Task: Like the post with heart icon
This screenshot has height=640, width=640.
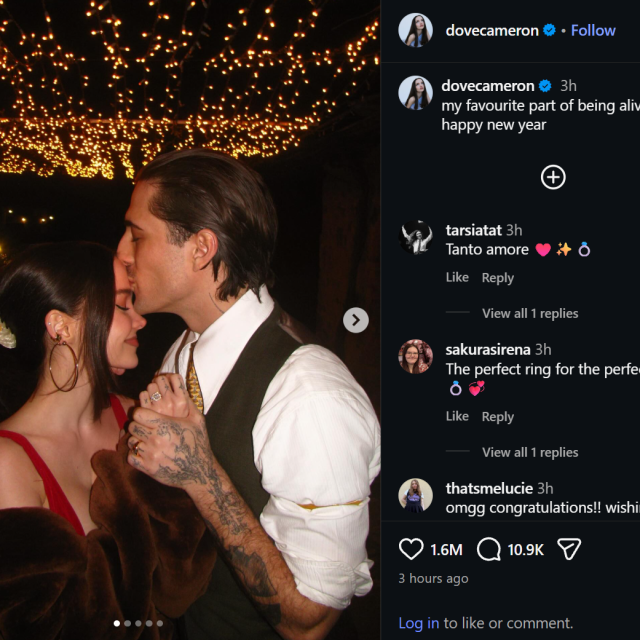Action: click(411, 549)
